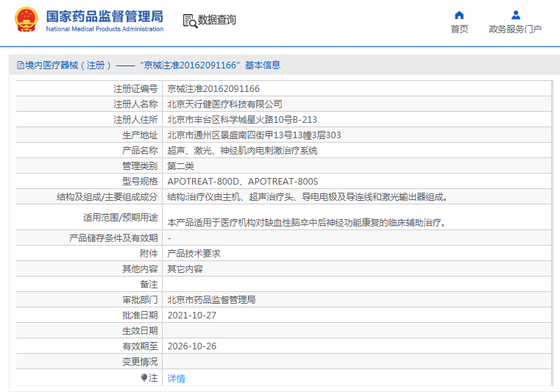Viewport: 560px width, 392px height.
Task: Click 型号规格 row label
Action: tap(140, 182)
